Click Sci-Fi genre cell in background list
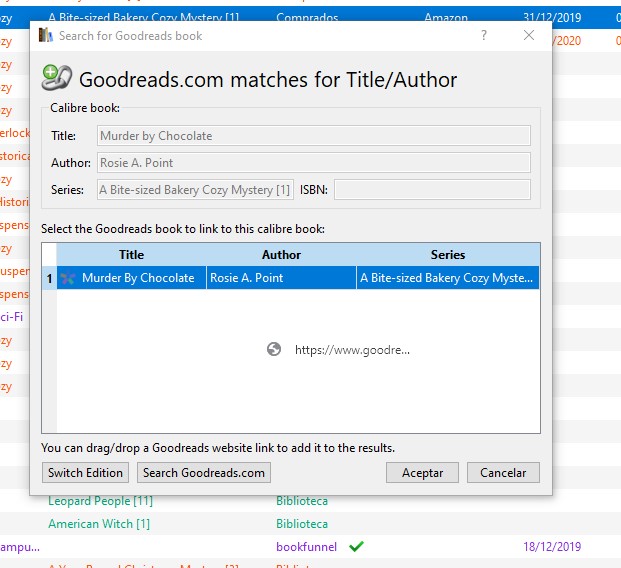621x568 pixels. pyautogui.click(x=11, y=317)
